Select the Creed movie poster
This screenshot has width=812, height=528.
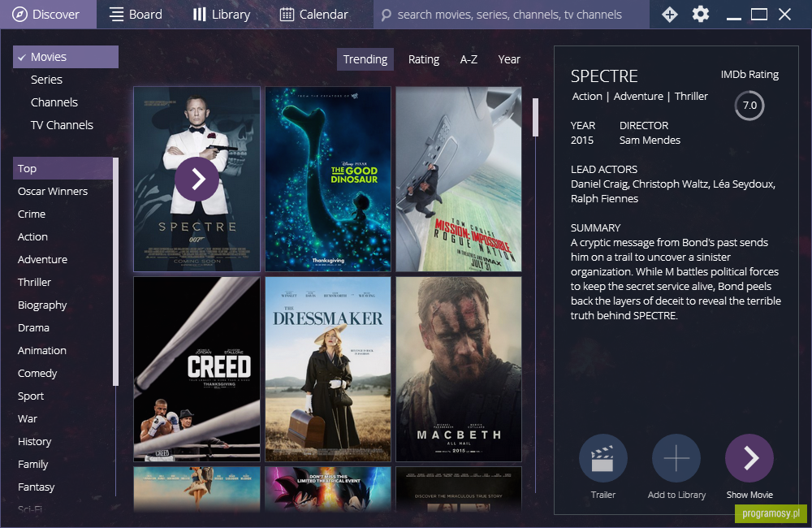click(x=197, y=369)
